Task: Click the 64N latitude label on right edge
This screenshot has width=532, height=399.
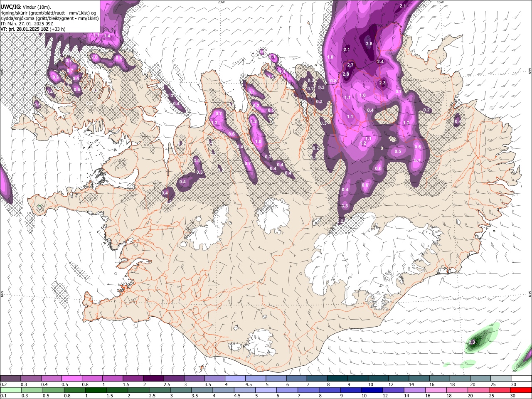Action: 530,293
